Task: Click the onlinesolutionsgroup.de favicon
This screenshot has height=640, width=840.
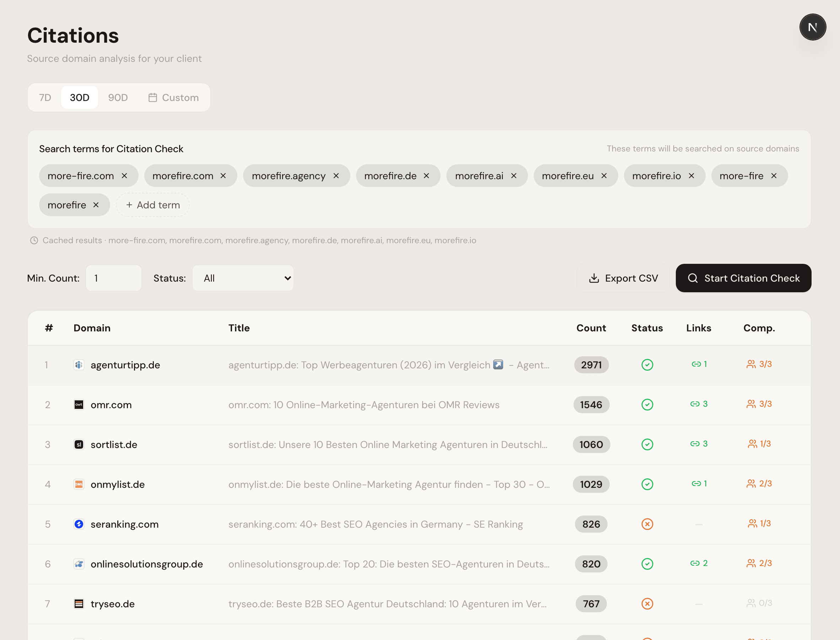Action: (x=79, y=564)
